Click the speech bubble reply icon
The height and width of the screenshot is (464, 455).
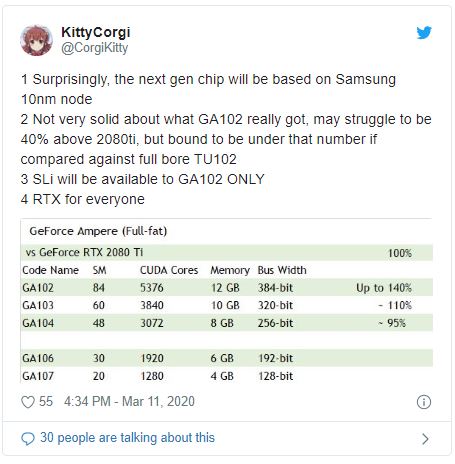28,439
